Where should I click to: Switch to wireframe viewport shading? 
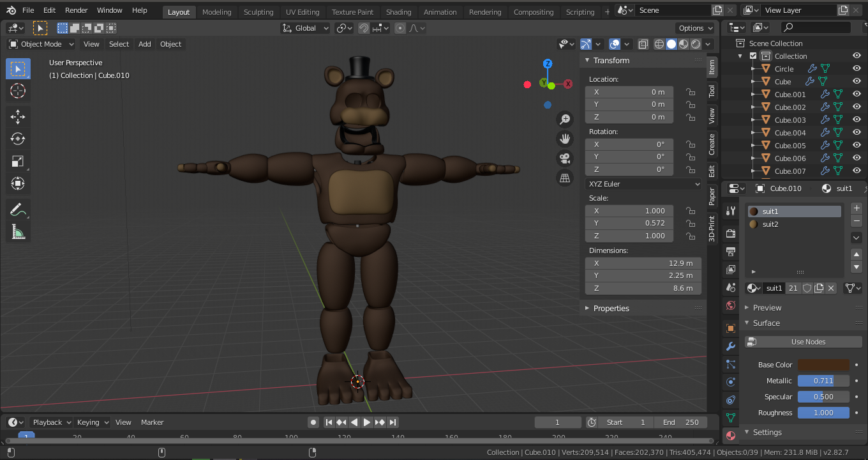[659, 44]
